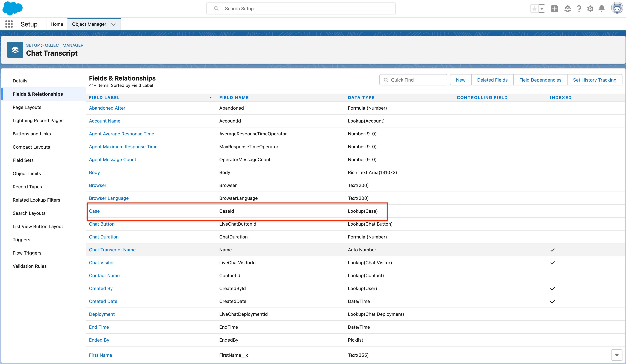Open Agent Average Response Time field

122,134
